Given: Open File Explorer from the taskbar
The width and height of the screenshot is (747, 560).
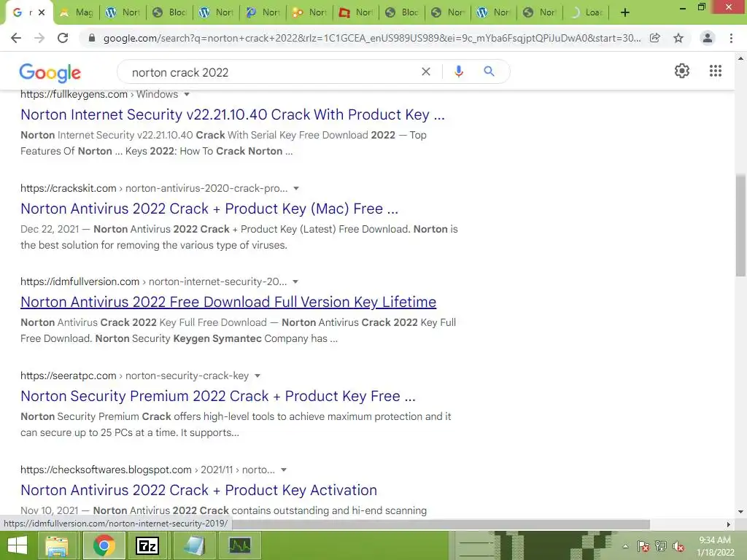Looking at the screenshot, I should pyautogui.click(x=57, y=545).
